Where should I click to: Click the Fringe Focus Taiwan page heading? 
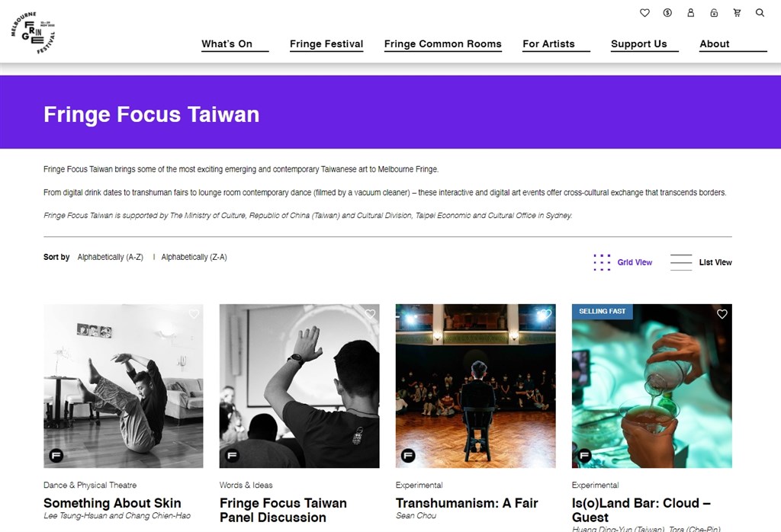pyautogui.click(x=152, y=114)
